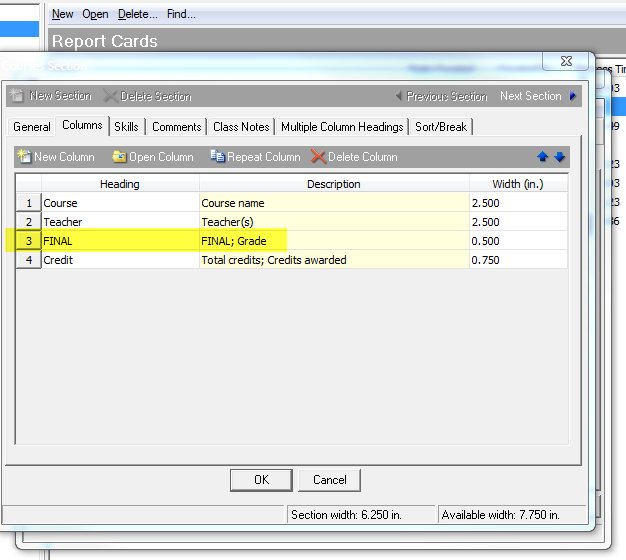
Task: Move column up with blue up arrow
Action: coord(543,156)
